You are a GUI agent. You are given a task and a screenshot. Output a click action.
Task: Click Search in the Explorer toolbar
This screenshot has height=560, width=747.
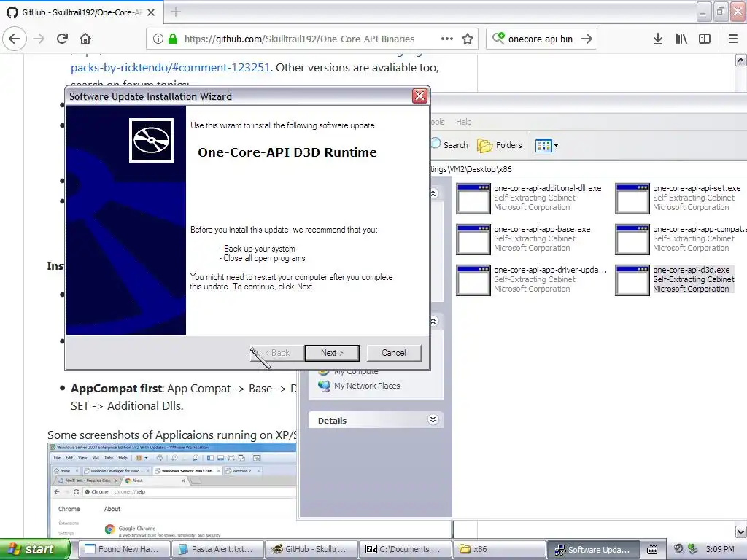[x=449, y=145]
